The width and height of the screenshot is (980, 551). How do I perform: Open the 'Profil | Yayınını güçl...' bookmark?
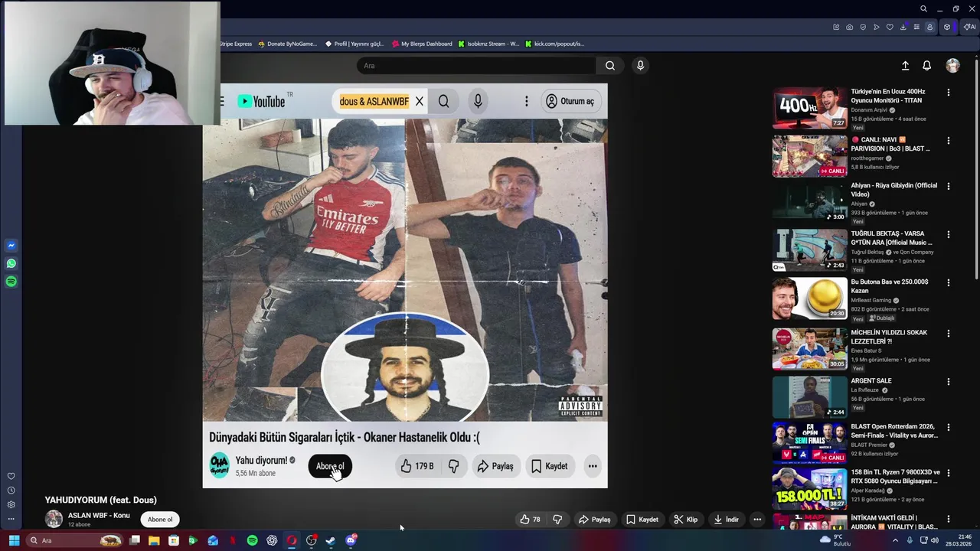point(354,44)
